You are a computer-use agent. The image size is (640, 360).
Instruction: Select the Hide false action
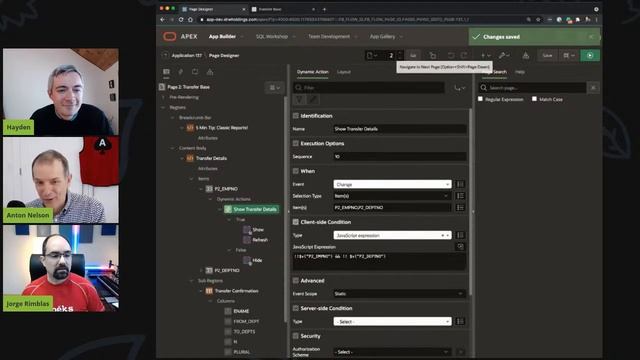click(x=257, y=260)
